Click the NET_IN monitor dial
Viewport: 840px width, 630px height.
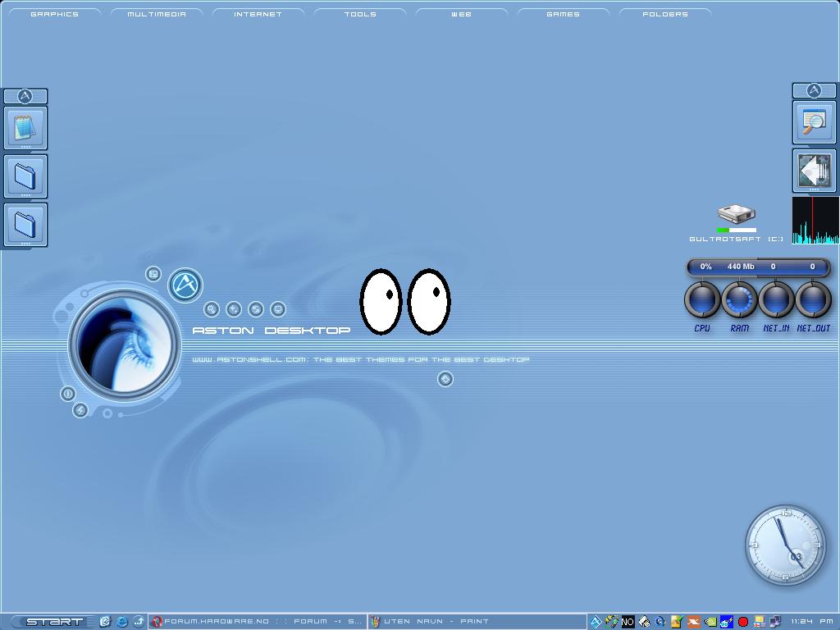click(x=776, y=300)
